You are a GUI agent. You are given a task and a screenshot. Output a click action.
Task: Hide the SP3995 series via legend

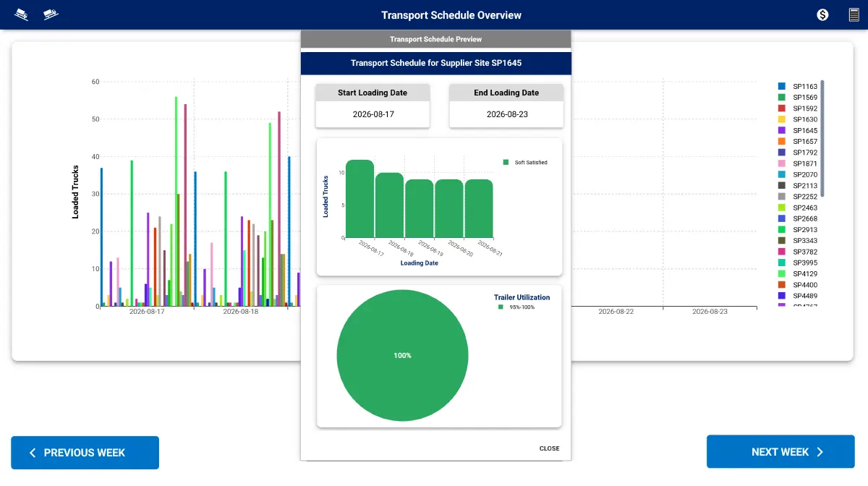pyautogui.click(x=798, y=263)
